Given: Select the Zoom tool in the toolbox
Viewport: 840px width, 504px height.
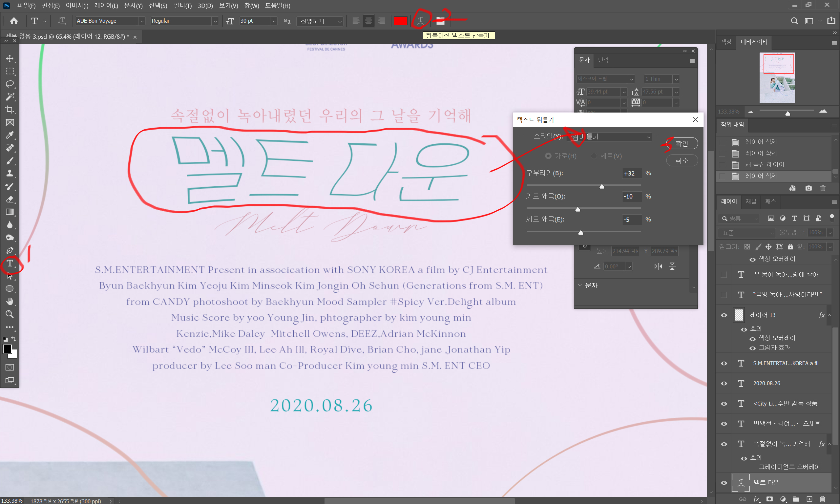Looking at the screenshot, I should coord(10,314).
